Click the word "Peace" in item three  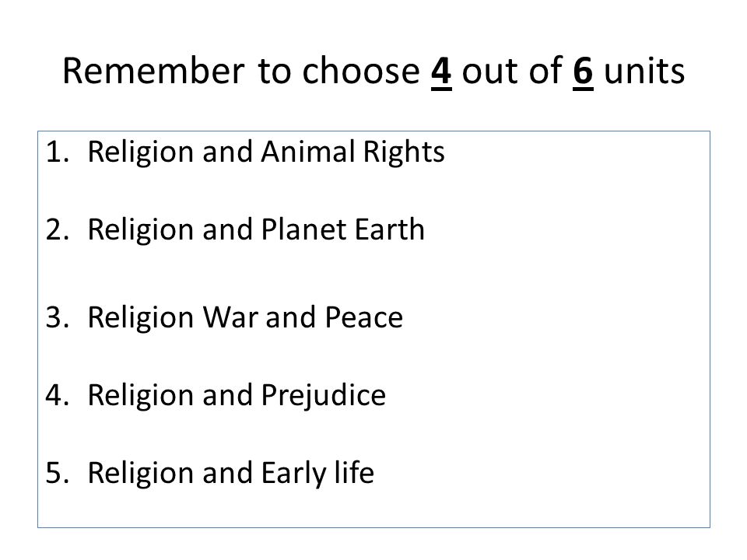pos(363,317)
